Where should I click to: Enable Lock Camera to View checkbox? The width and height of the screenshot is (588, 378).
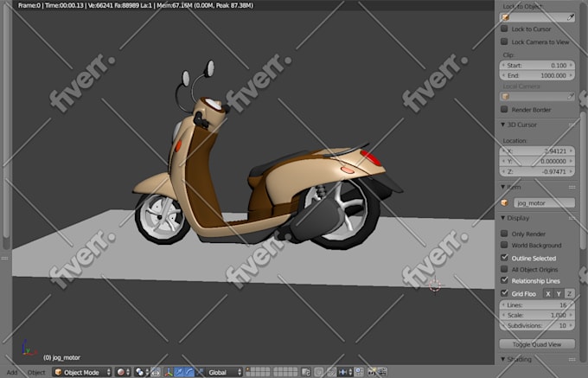[x=504, y=42]
